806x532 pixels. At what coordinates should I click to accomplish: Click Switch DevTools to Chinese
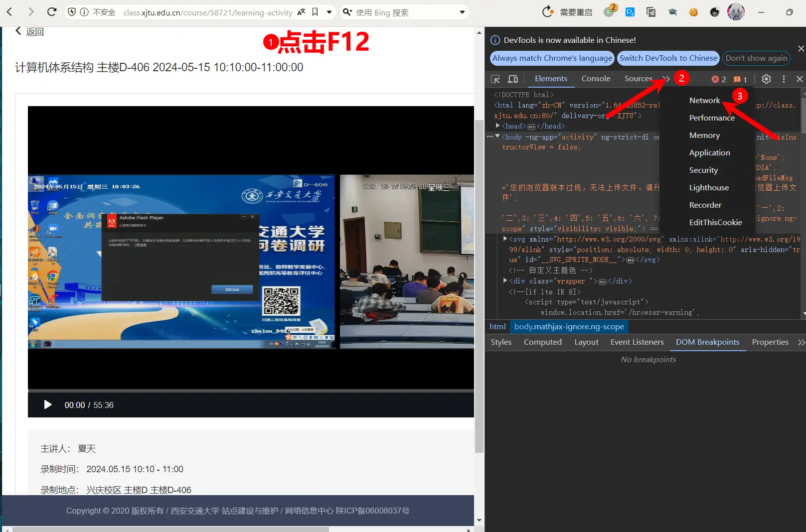668,58
